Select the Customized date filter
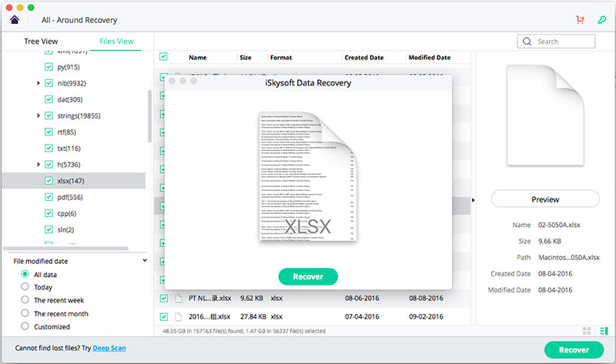 (25, 326)
